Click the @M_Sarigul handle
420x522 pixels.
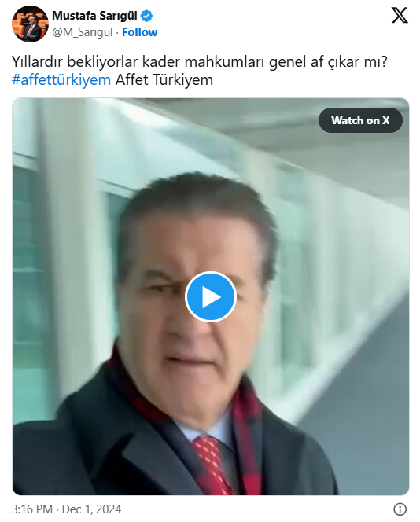point(83,32)
